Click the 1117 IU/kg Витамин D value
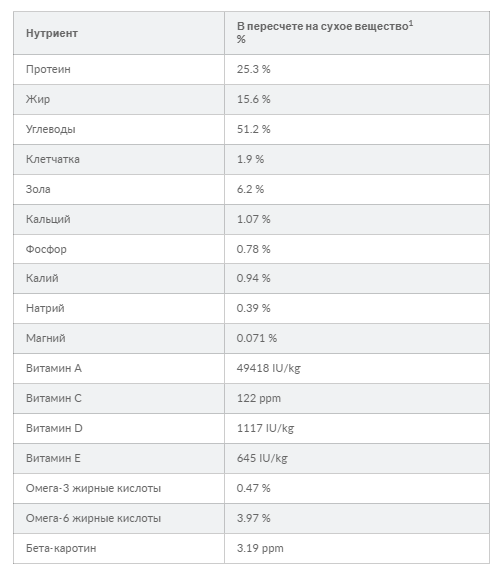 [265, 428]
